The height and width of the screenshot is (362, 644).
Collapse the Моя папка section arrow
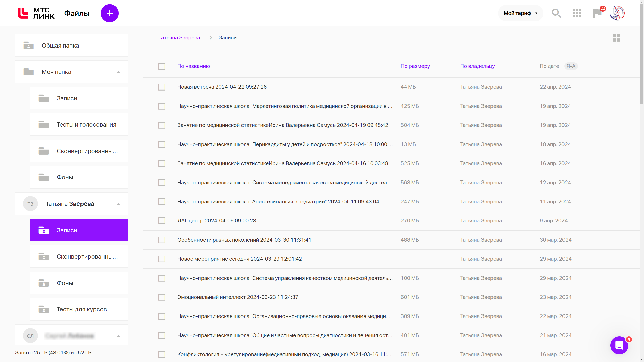pos(118,72)
